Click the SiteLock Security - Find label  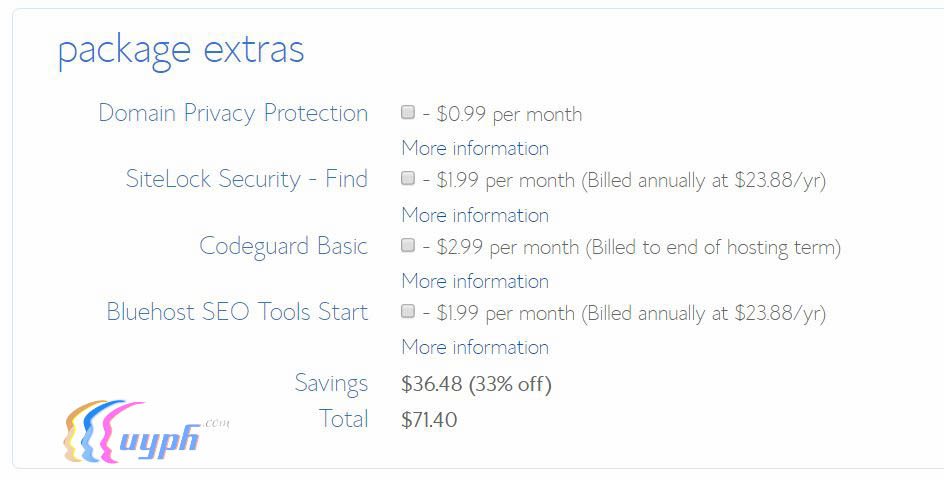point(247,179)
